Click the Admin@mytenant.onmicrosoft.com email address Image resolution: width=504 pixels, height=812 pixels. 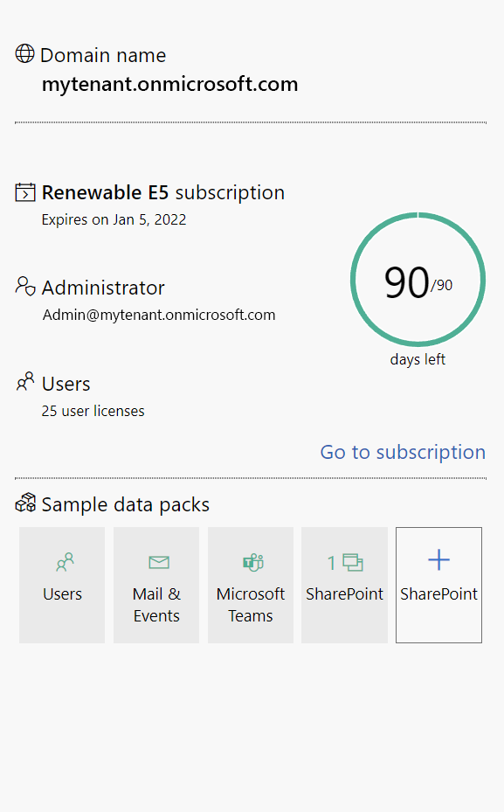[159, 315]
